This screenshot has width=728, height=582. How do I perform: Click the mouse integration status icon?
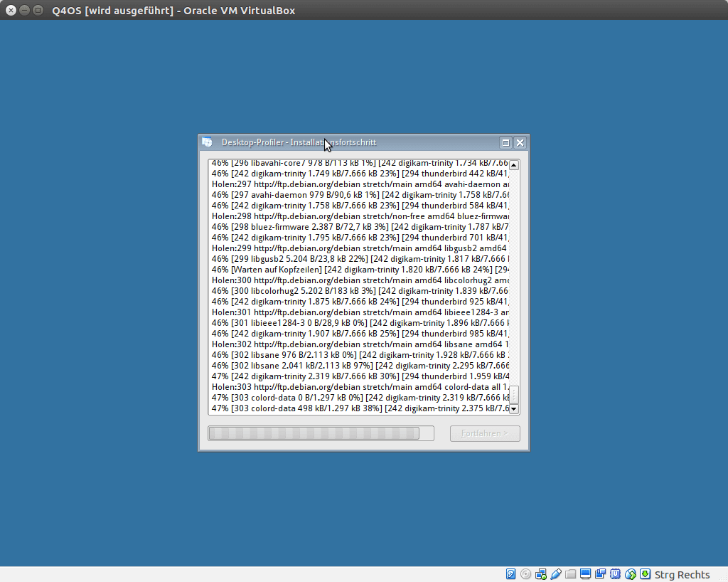[x=631, y=574]
